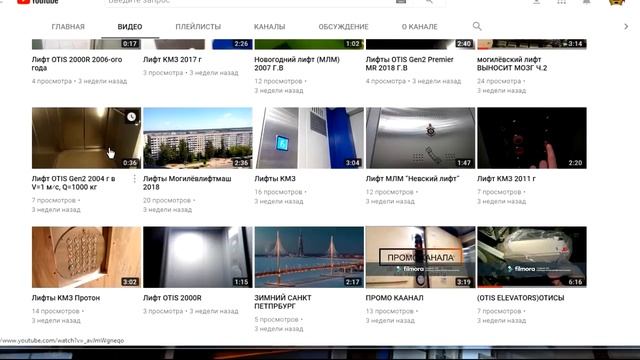Viewport: 640px width, 360px height.
Task: Click "13 просмотров" under ПРОМО КААНАЛ
Action: tap(390, 311)
